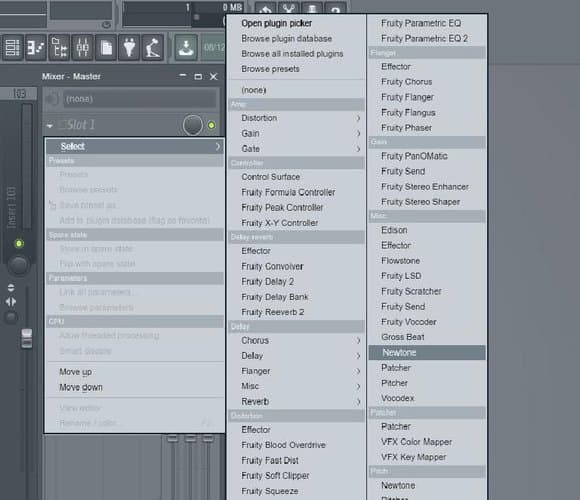Click the highlighted Newtone entry

pyautogui.click(x=427, y=353)
